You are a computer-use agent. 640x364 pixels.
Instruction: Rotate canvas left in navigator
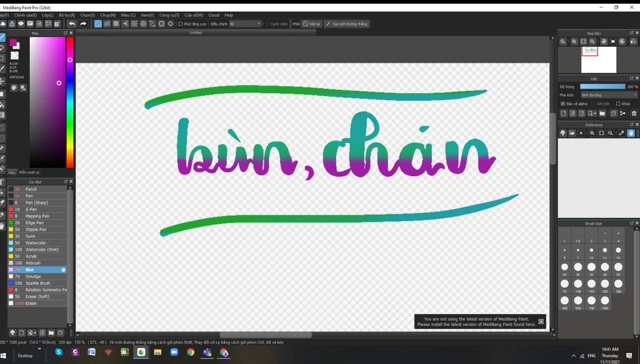coord(604,42)
